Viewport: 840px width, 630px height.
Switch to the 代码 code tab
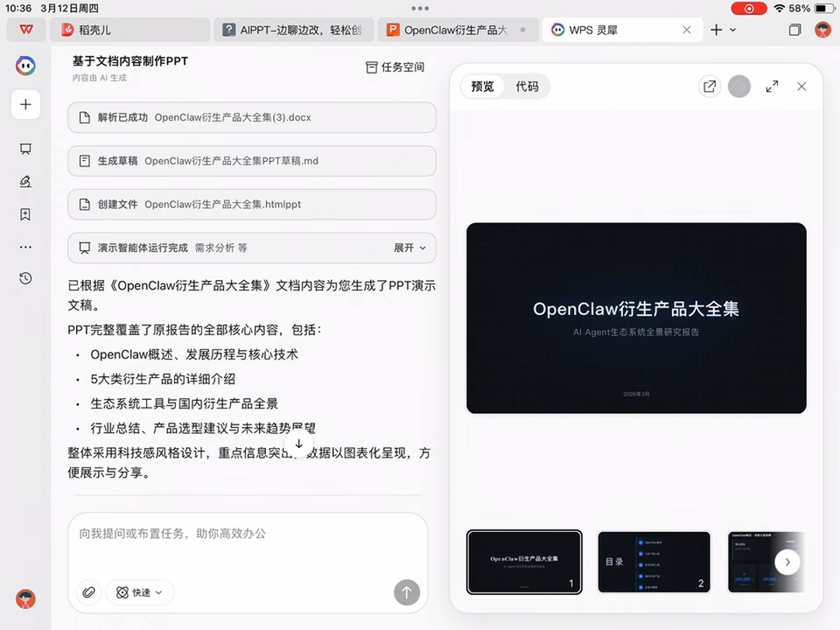click(527, 86)
